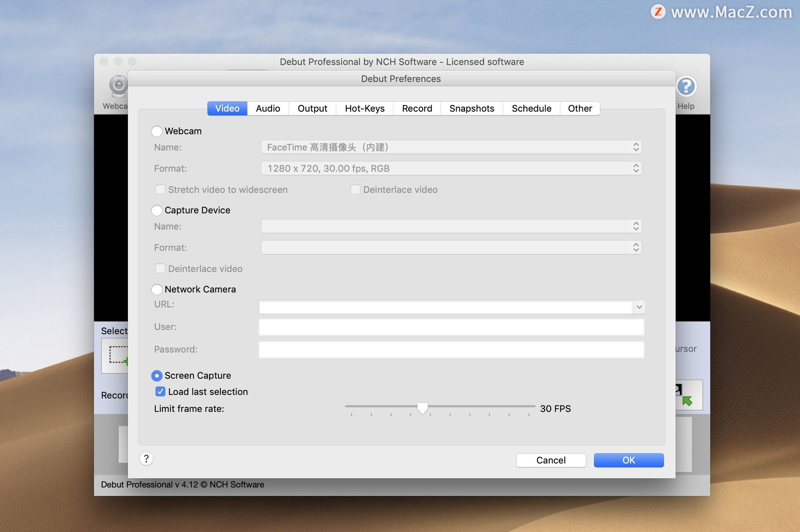Click the question mark help button in Preferences
Viewport: 800px width, 532px height.
146,459
